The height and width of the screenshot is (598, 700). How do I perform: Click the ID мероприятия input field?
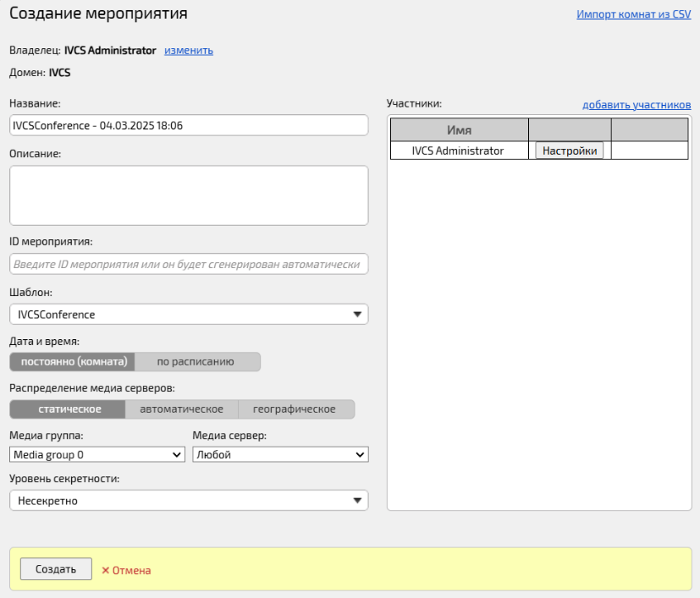click(x=189, y=265)
